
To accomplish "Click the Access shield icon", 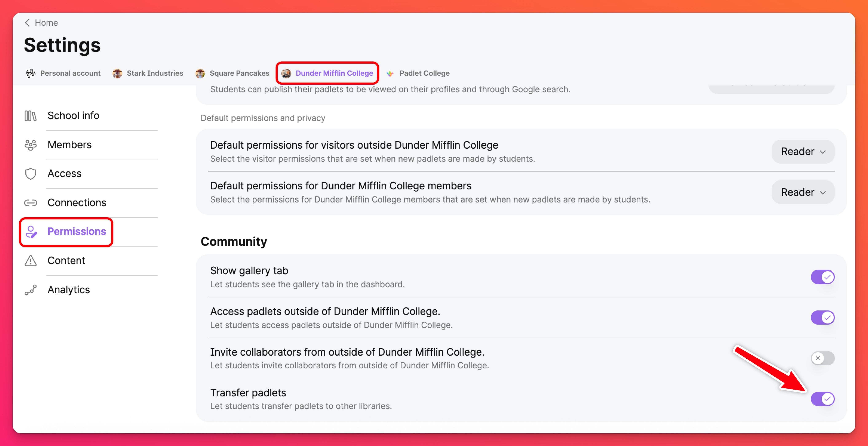I will (x=30, y=174).
